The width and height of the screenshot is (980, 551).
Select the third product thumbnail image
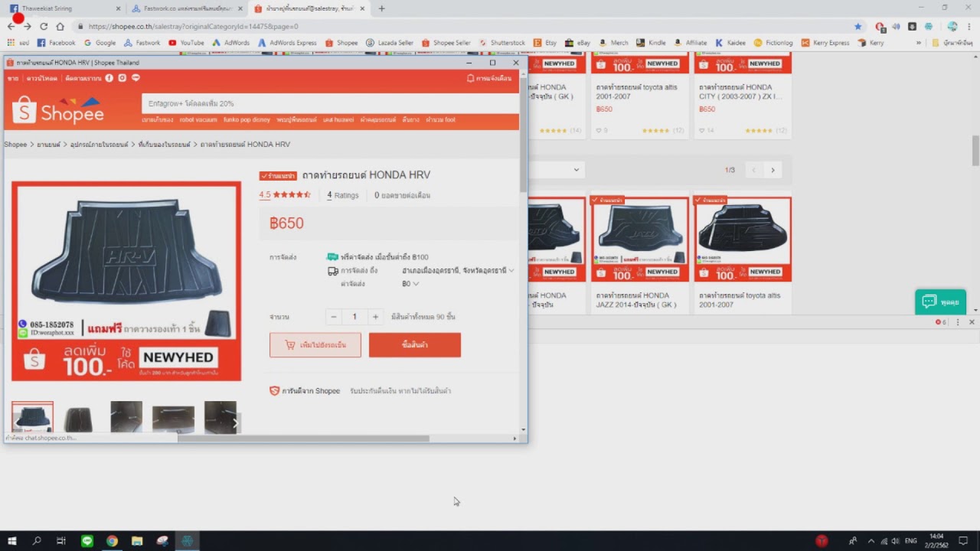[x=126, y=419]
